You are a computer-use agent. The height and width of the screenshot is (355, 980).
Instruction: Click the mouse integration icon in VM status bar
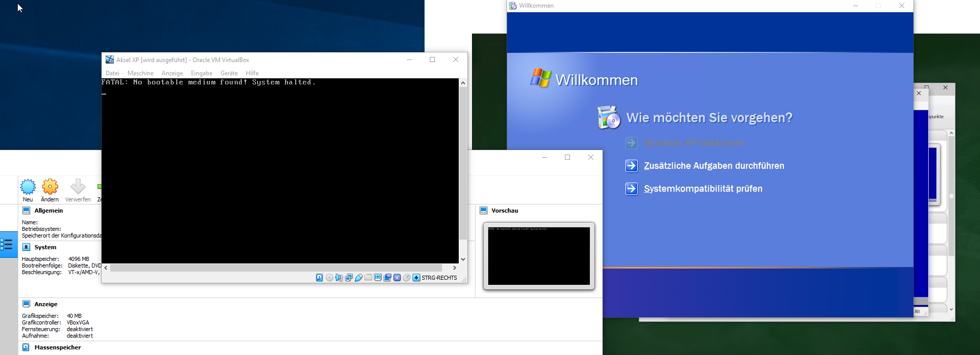(407, 278)
